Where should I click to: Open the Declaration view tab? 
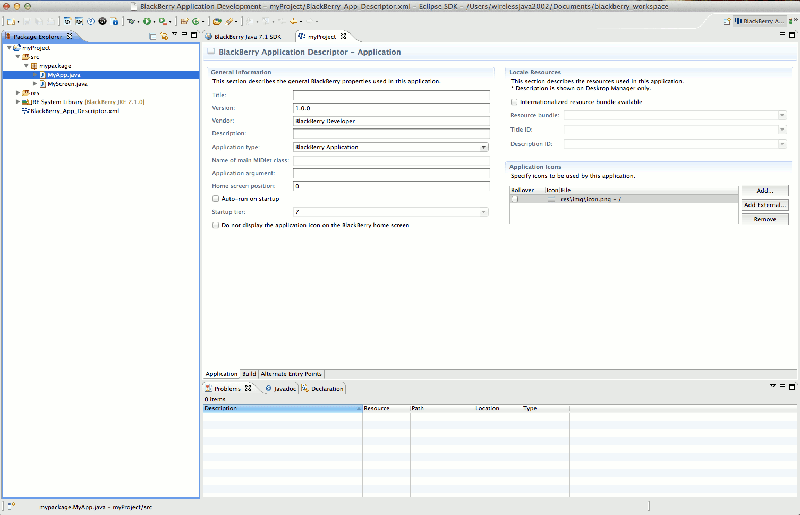tap(322, 389)
